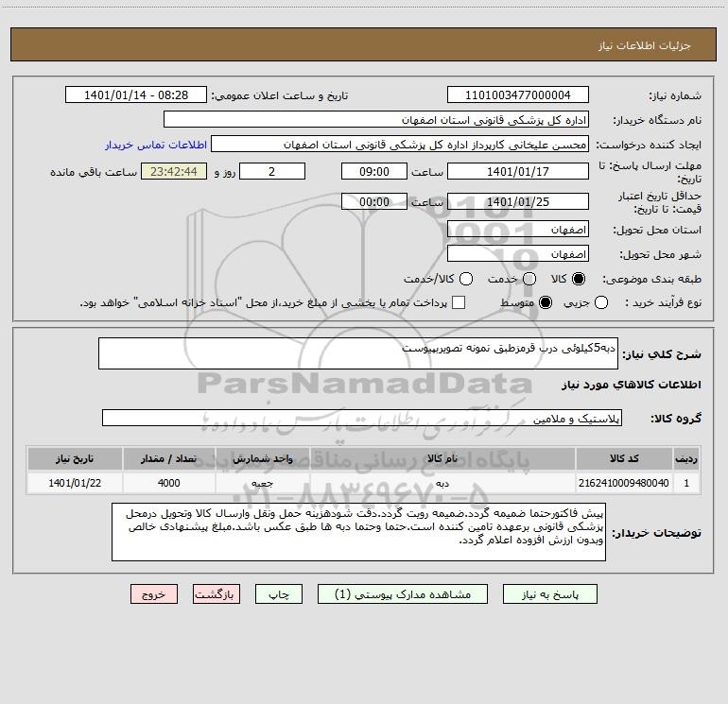Click row number 1 cell

point(686,483)
